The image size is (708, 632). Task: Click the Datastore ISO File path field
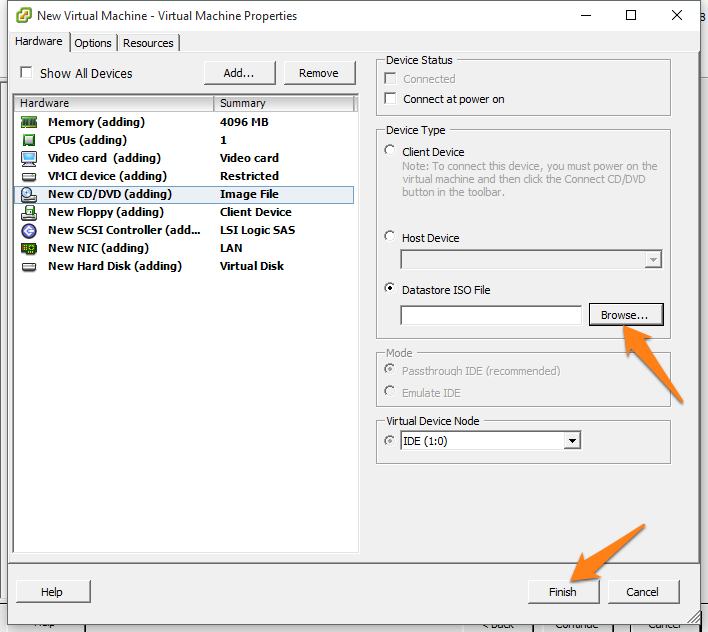point(490,315)
